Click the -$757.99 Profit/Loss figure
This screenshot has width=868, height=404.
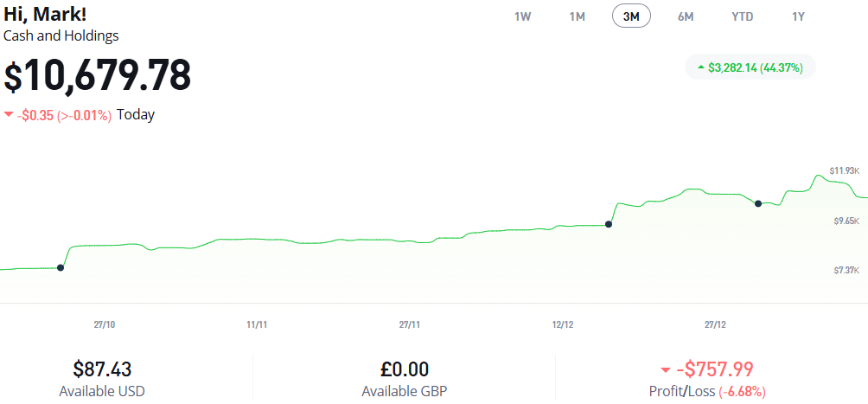coord(715,369)
